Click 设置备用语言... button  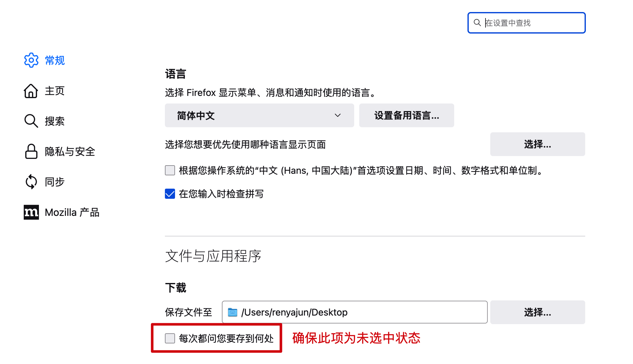406,116
